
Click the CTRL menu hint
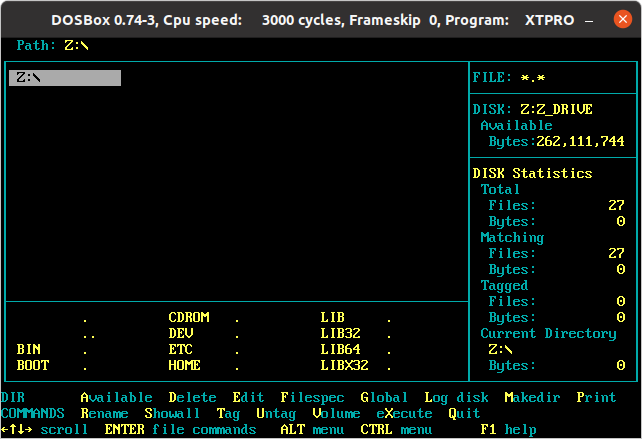tap(396, 429)
